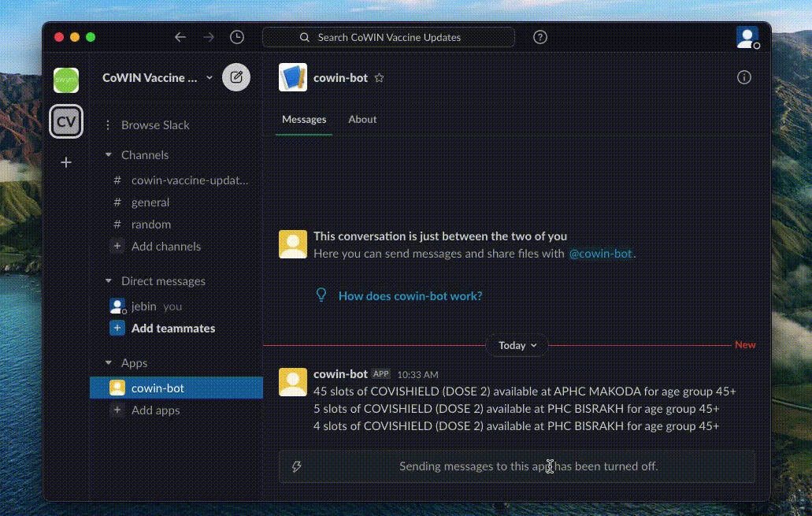The height and width of the screenshot is (516, 812).
Task: Click the cowin-bot name in the conversation header
Action: [340, 78]
